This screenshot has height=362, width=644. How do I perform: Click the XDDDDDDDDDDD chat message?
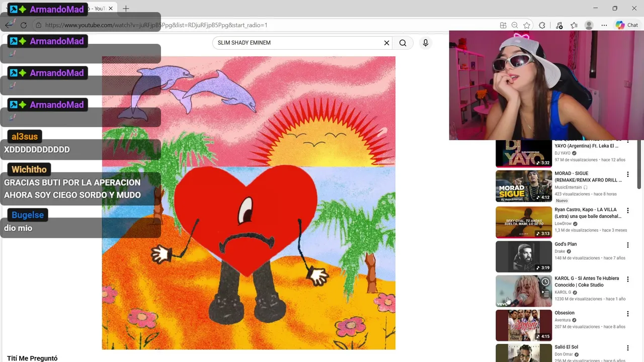click(x=37, y=150)
